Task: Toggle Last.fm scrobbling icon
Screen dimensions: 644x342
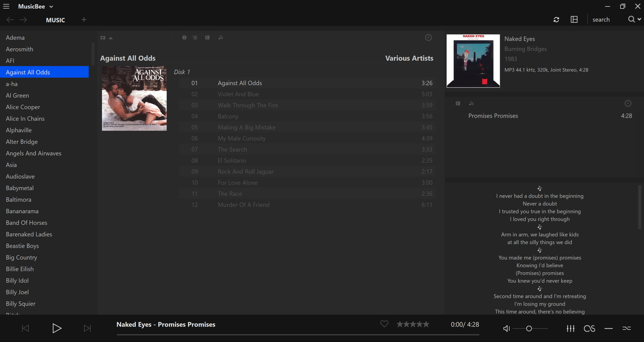Action: [x=589, y=328]
